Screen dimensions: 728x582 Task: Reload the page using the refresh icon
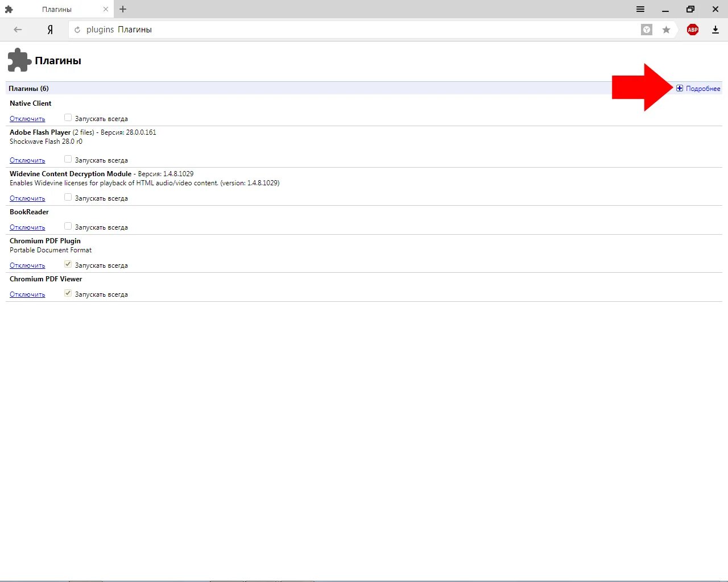(77, 30)
